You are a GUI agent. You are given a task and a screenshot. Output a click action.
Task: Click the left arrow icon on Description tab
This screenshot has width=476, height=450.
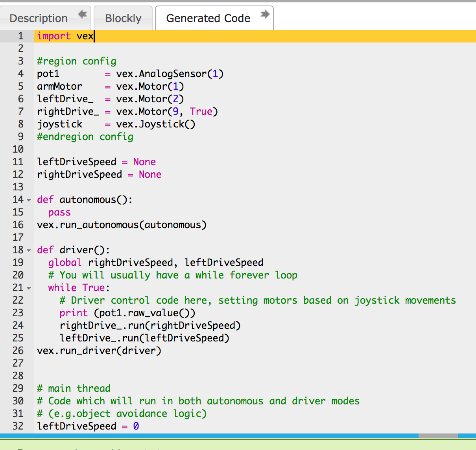(x=83, y=15)
